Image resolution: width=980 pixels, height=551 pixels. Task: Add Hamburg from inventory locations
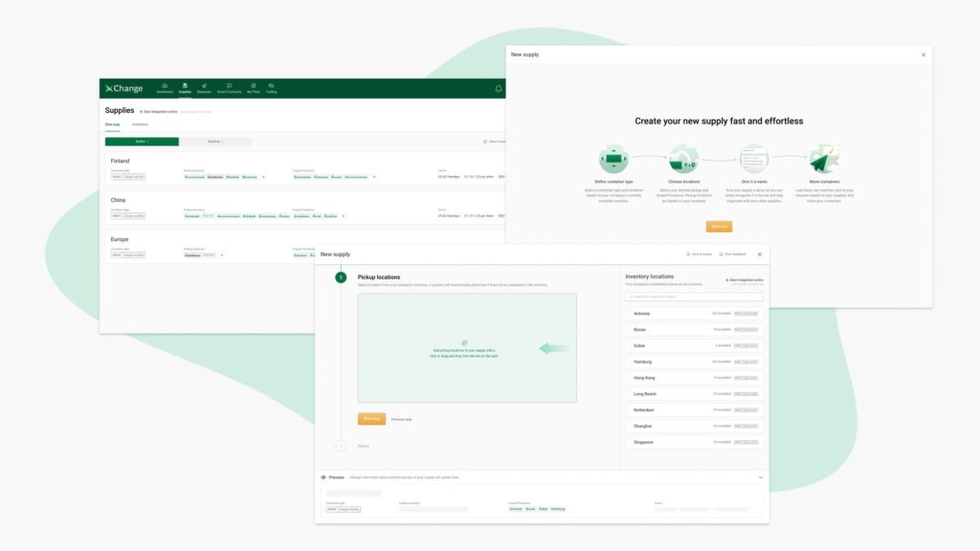694,362
